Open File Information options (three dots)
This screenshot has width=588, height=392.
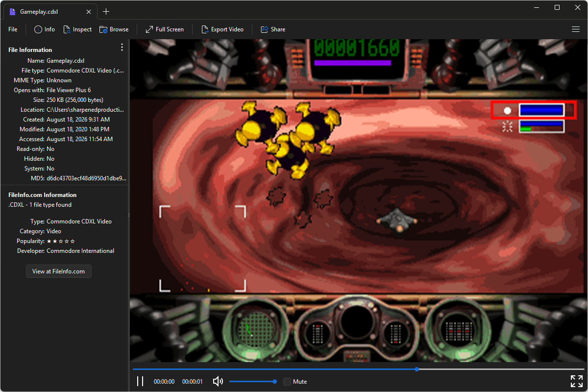click(x=122, y=47)
